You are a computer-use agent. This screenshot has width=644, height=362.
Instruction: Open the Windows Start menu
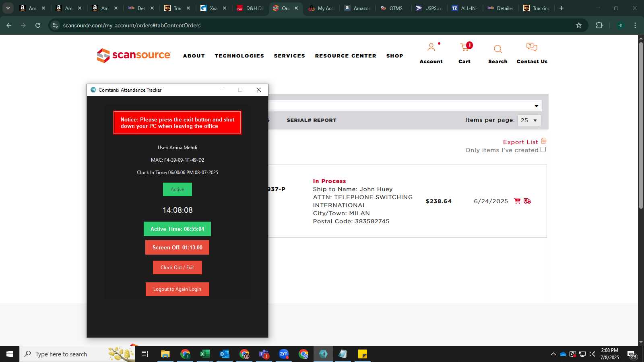pos(10,354)
